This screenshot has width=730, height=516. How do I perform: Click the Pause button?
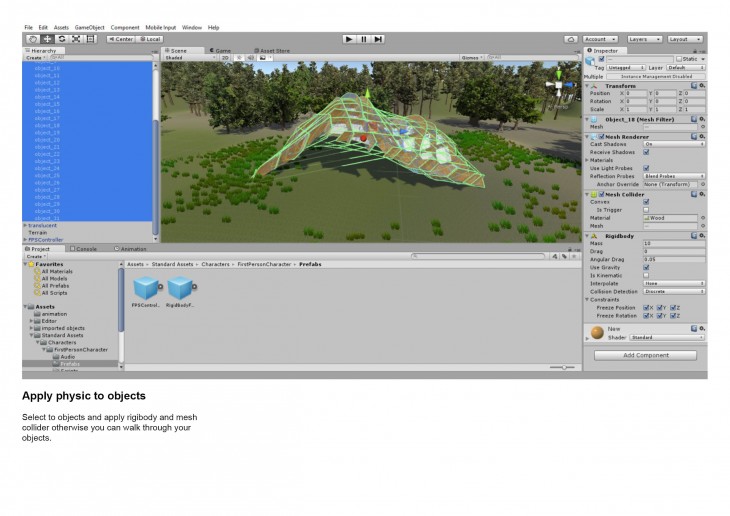(x=364, y=39)
